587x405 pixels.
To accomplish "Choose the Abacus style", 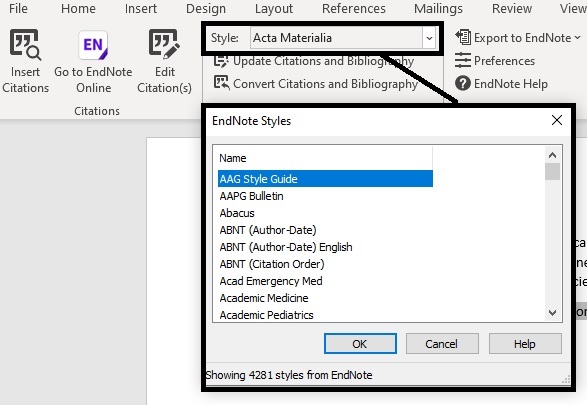I will 325,213.
